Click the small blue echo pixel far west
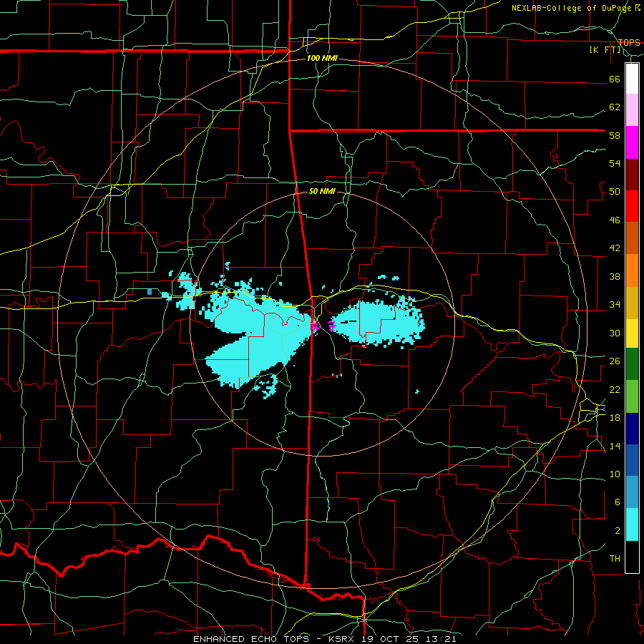This screenshot has height=644, width=644. (150, 292)
